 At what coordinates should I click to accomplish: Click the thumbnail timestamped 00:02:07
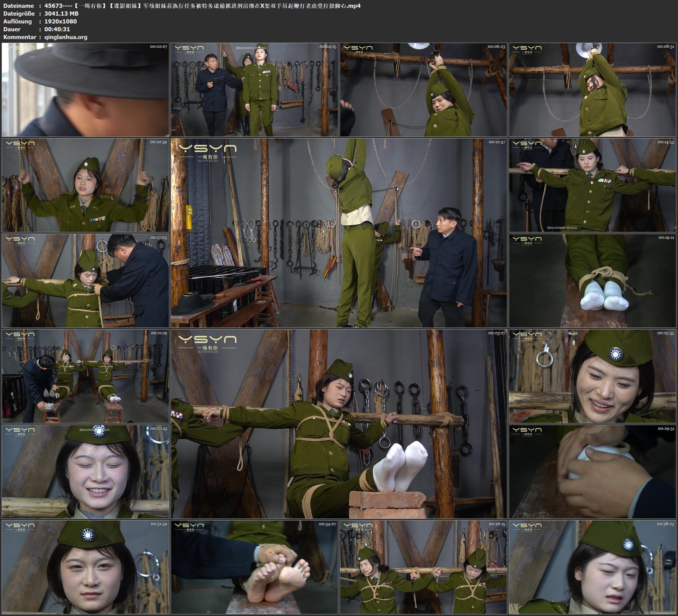85,89
